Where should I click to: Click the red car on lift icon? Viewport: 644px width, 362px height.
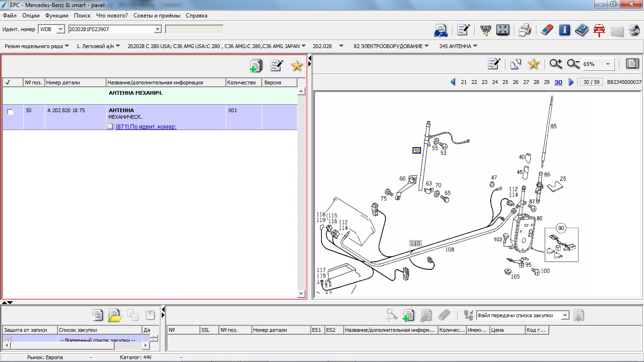599,31
